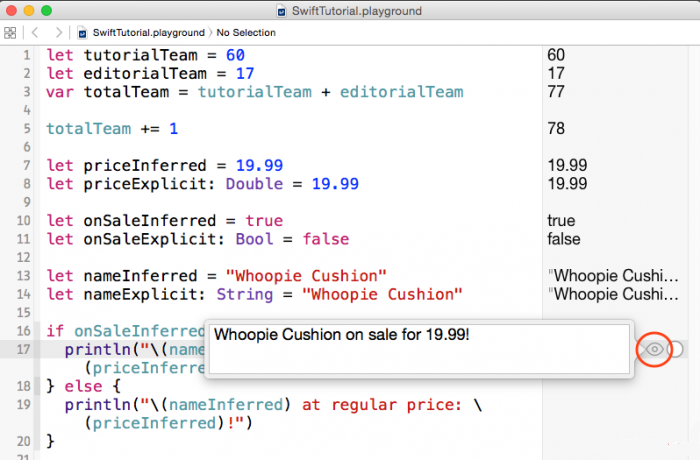Viewport: 700px width, 460px height.
Task: Open the related items grid menu
Action: tap(10, 33)
